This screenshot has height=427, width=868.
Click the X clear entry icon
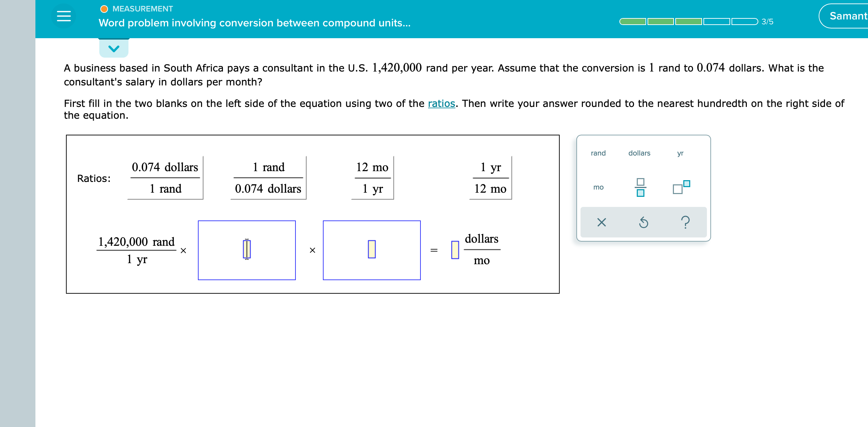click(601, 223)
